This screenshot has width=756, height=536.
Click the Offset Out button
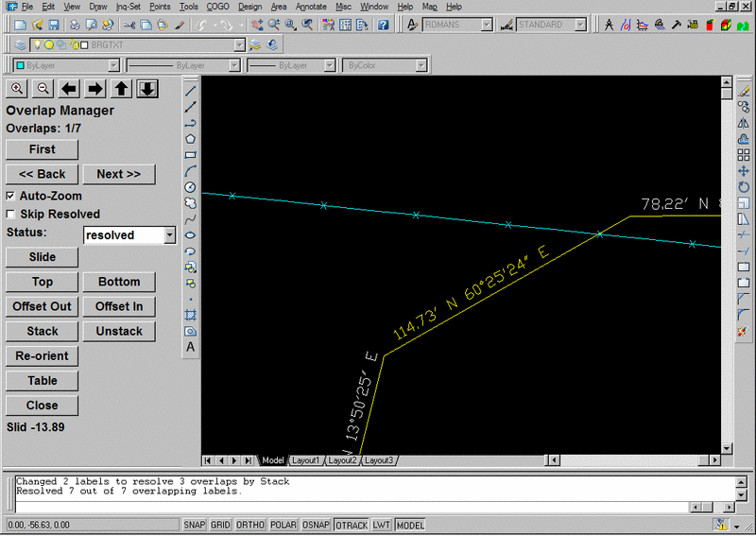click(x=42, y=307)
